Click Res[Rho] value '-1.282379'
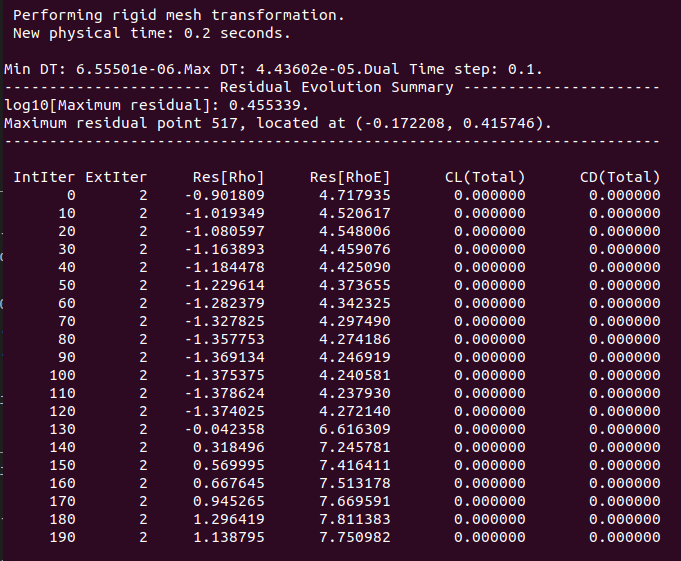Screen dimensions: 681x561 tap(225, 304)
